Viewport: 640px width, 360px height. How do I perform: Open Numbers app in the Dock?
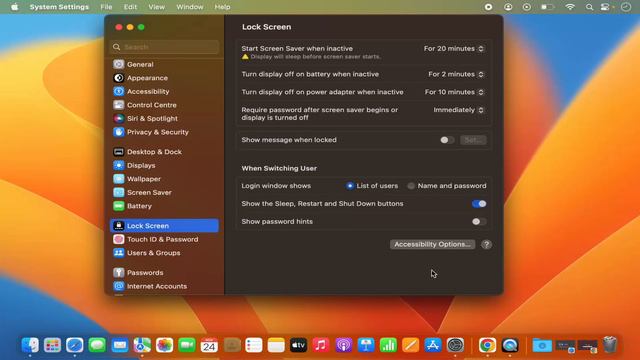pos(388,345)
